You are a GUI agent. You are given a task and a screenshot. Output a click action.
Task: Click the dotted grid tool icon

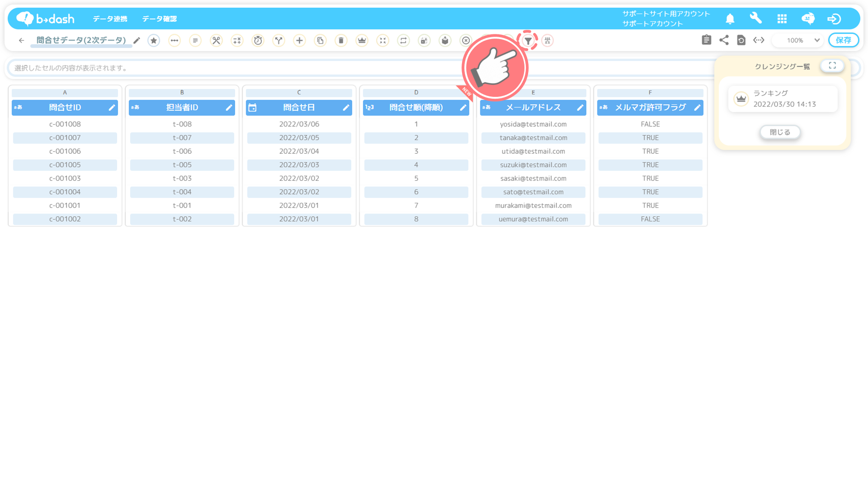click(547, 40)
